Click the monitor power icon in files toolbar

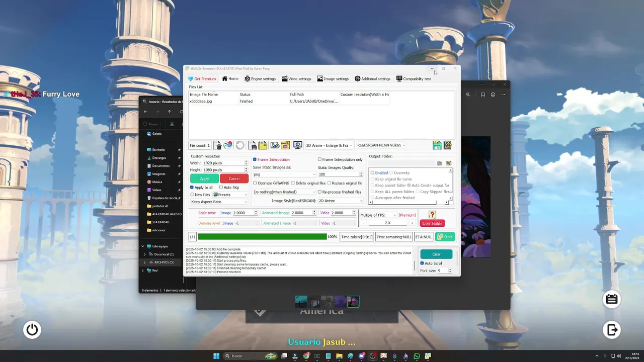click(298, 145)
